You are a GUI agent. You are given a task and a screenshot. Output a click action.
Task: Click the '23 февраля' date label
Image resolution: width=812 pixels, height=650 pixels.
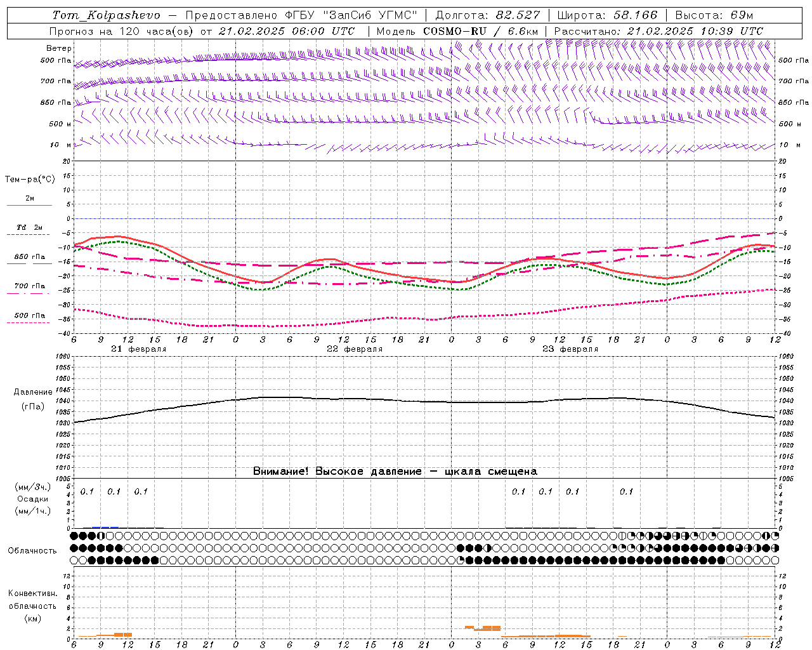coord(570,349)
